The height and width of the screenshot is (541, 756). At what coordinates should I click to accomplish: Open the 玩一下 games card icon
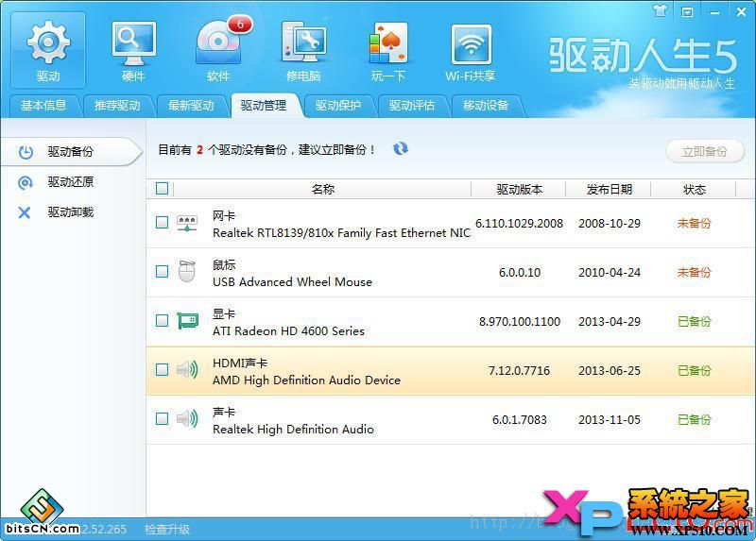[x=388, y=50]
